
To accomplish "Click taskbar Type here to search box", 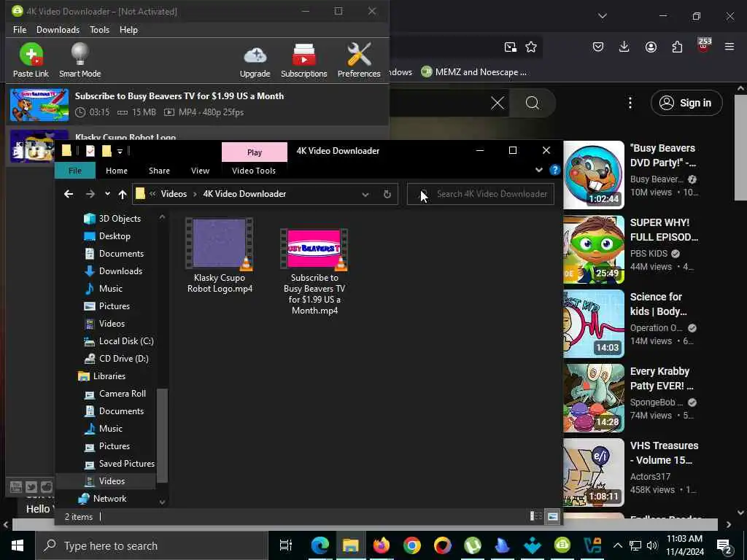I will 152,545.
